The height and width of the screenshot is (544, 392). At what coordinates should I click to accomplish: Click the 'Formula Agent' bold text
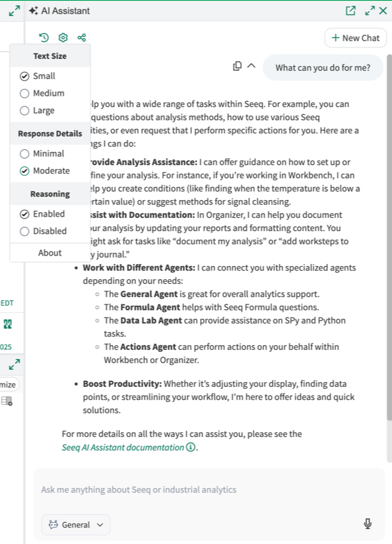click(x=150, y=308)
